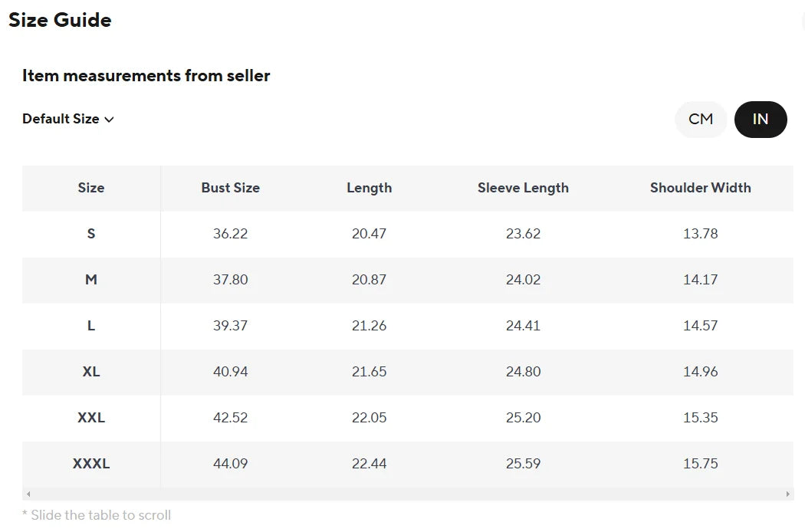Select the M size row label
Viewport: 805px width, 532px height.
(91, 280)
